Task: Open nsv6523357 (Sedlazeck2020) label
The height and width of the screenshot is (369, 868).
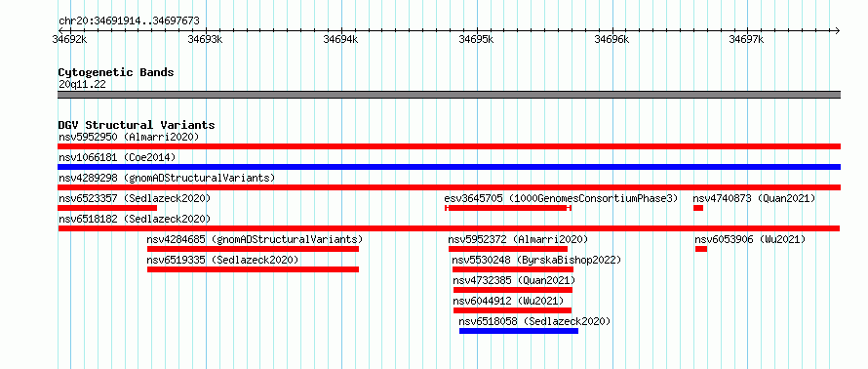Action: pos(135,198)
